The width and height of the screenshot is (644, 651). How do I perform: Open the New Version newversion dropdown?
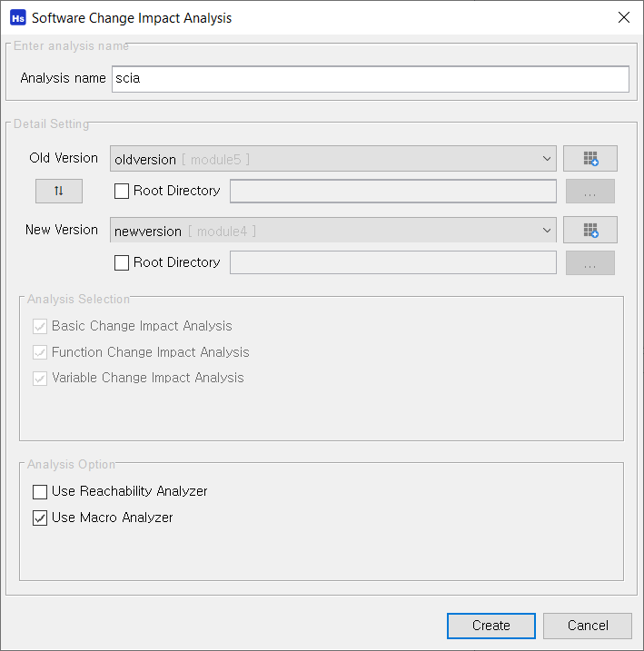(x=333, y=230)
